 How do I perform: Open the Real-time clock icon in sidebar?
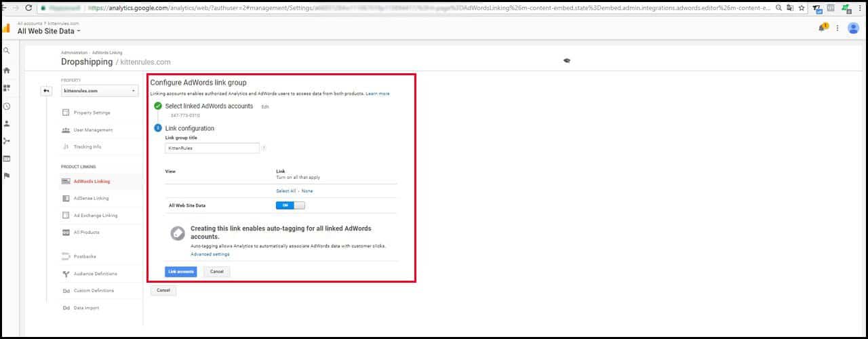point(7,106)
